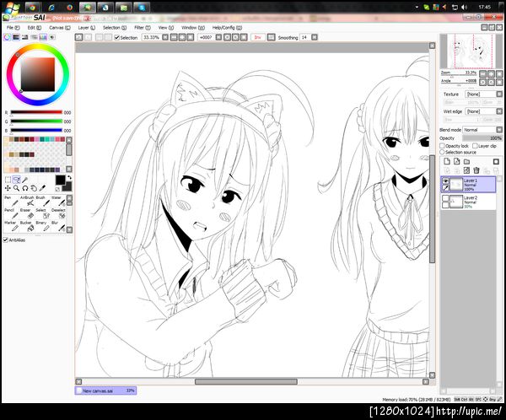The height and width of the screenshot is (420, 506).
Task: Toggle the color wheel panel icon
Action: pyautogui.click(x=7, y=37)
